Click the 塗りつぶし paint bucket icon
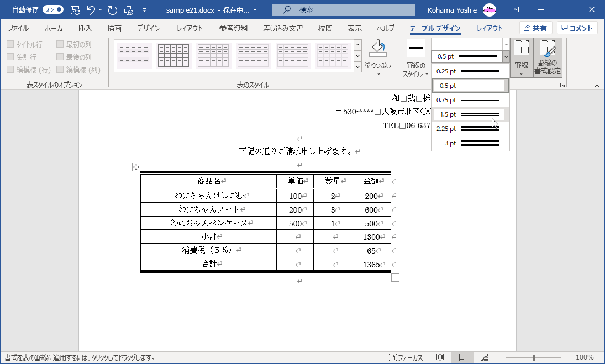 click(x=378, y=49)
